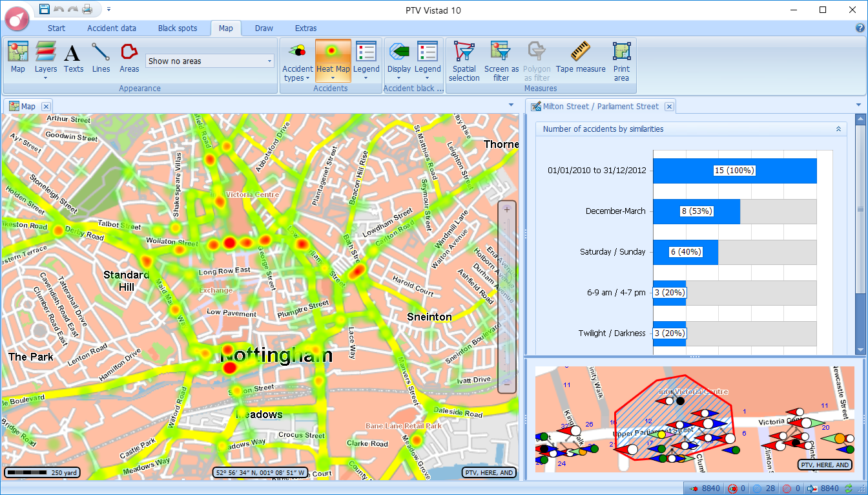This screenshot has height=495, width=868.
Task: Click the '250 yard' map scale bar
Action: click(43, 472)
